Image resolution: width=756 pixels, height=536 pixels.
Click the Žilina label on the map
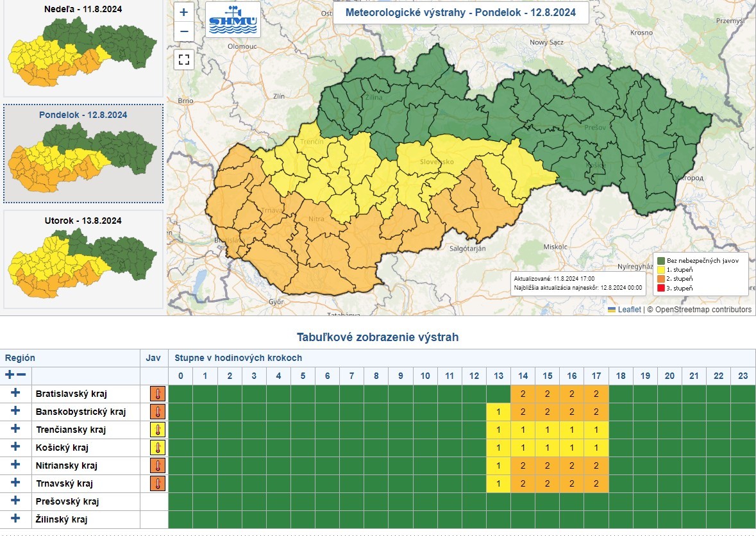coord(374,97)
